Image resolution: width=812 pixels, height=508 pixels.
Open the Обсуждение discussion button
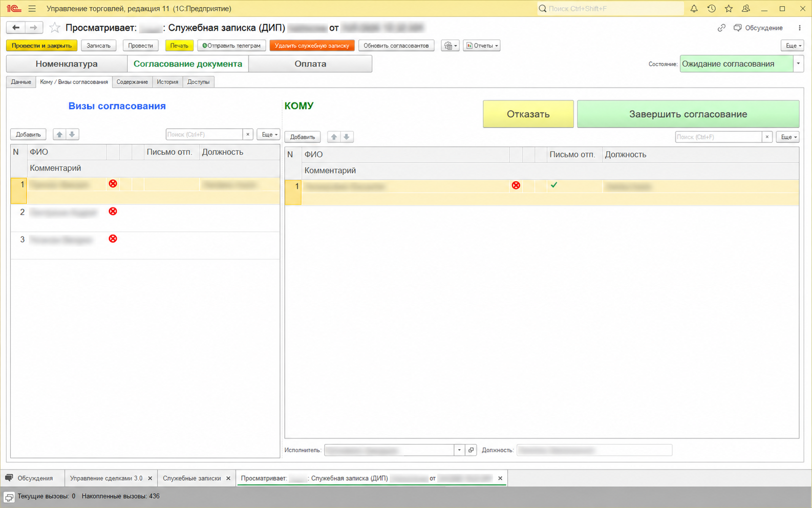[x=758, y=28]
